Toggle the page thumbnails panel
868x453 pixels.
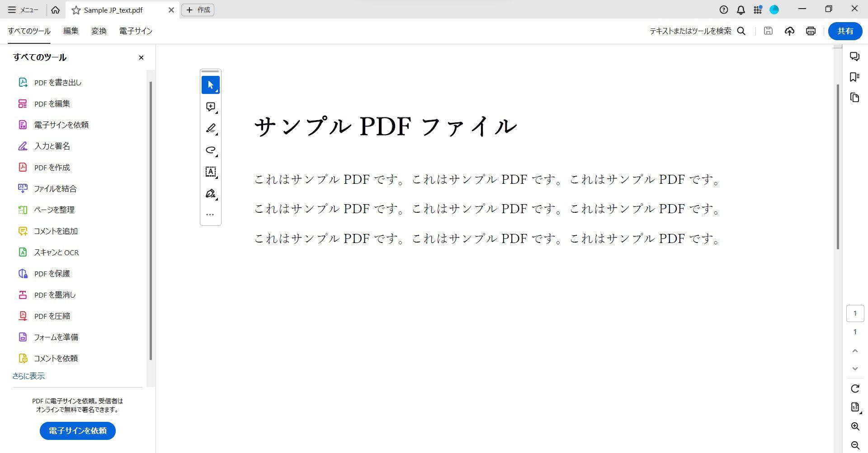click(x=854, y=98)
